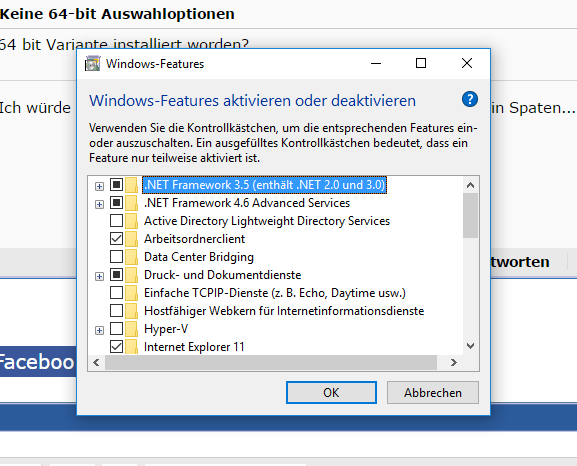
Task: Enable the Hyper-V checkbox
Action: coord(117,328)
